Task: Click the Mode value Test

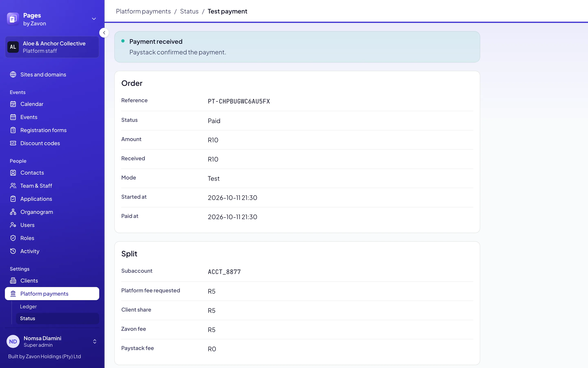Action: [214, 178]
